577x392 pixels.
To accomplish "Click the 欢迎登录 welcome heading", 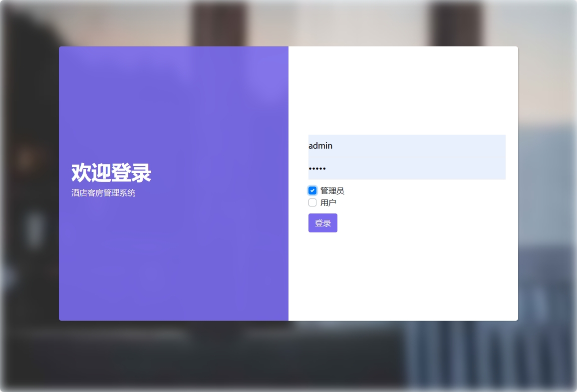I will point(110,173).
